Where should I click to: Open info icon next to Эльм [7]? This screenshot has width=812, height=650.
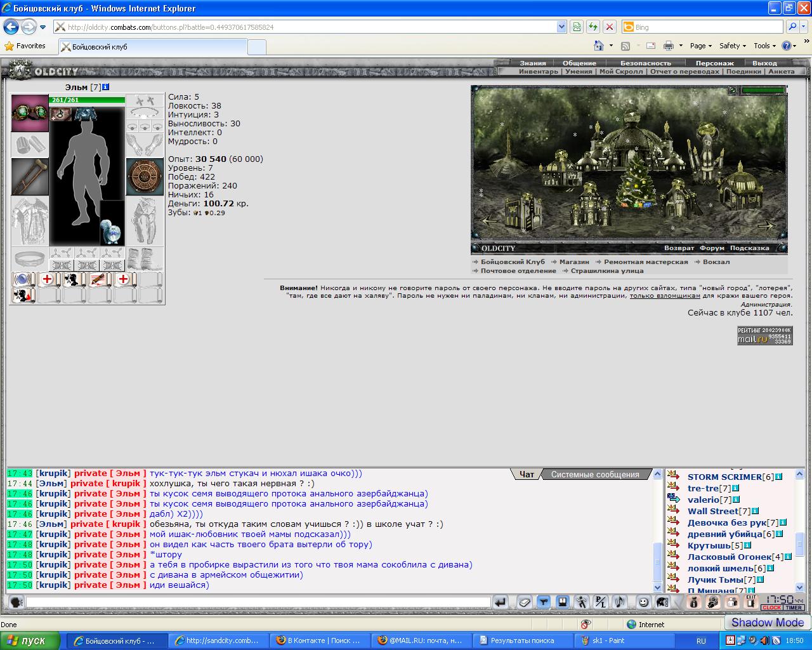[x=105, y=87]
